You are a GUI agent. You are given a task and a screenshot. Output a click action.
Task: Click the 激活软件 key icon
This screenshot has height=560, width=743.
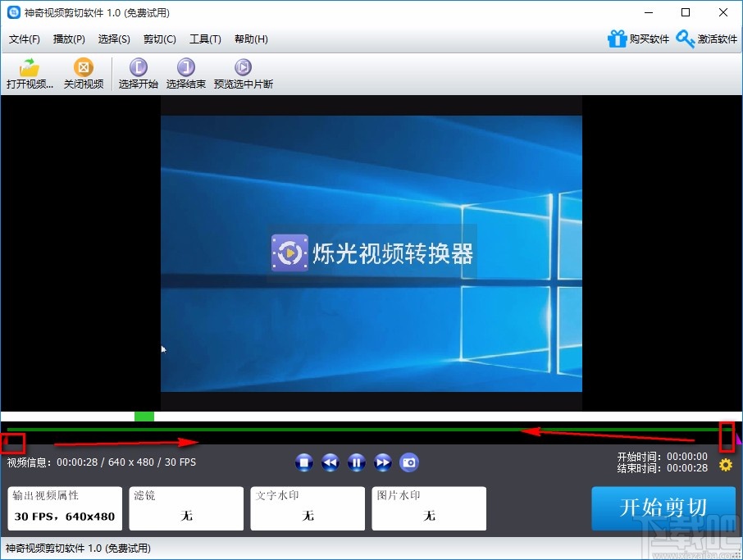685,39
